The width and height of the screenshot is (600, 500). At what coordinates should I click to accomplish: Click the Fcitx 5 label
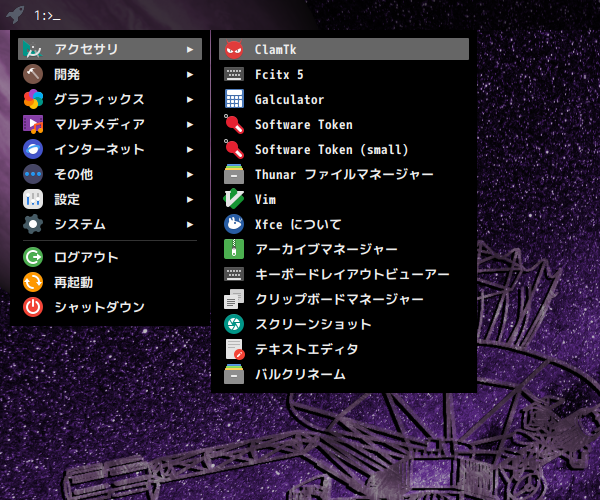pyautogui.click(x=279, y=74)
